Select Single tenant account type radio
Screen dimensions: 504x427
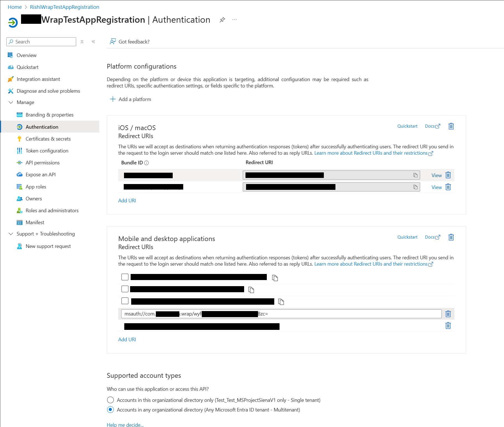pyautogui.click(x=110, y=400)
